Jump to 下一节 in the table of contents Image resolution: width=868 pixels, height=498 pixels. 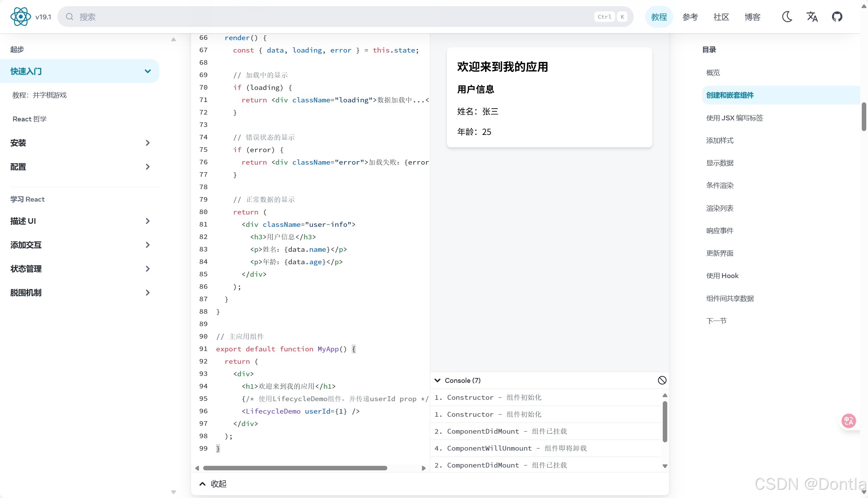[x=716, y=320]
